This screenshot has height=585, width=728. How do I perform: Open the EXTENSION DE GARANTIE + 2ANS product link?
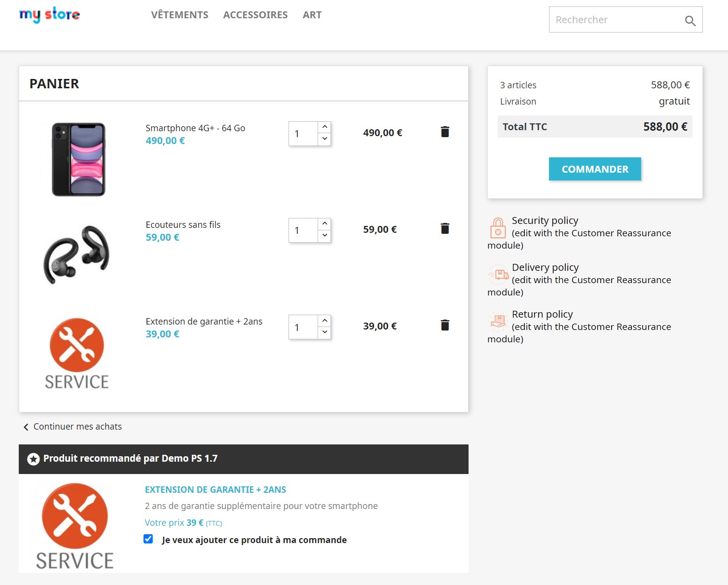coord(216,489)
